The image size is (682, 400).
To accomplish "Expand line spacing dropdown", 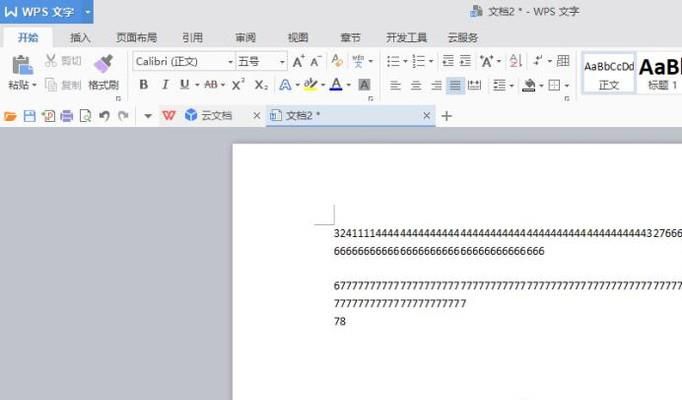I will (512, 86).
